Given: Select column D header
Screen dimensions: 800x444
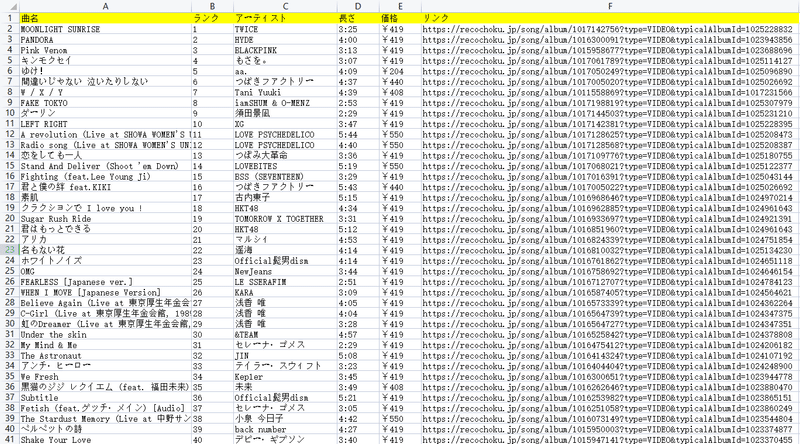Looking at the screenshot, I should pyautogui.click(x=358, y=6).
